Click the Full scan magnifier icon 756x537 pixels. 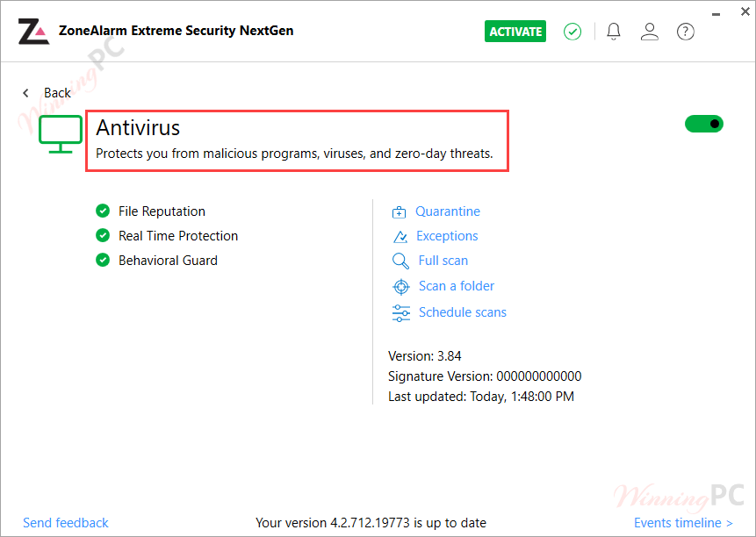(400, 261)
